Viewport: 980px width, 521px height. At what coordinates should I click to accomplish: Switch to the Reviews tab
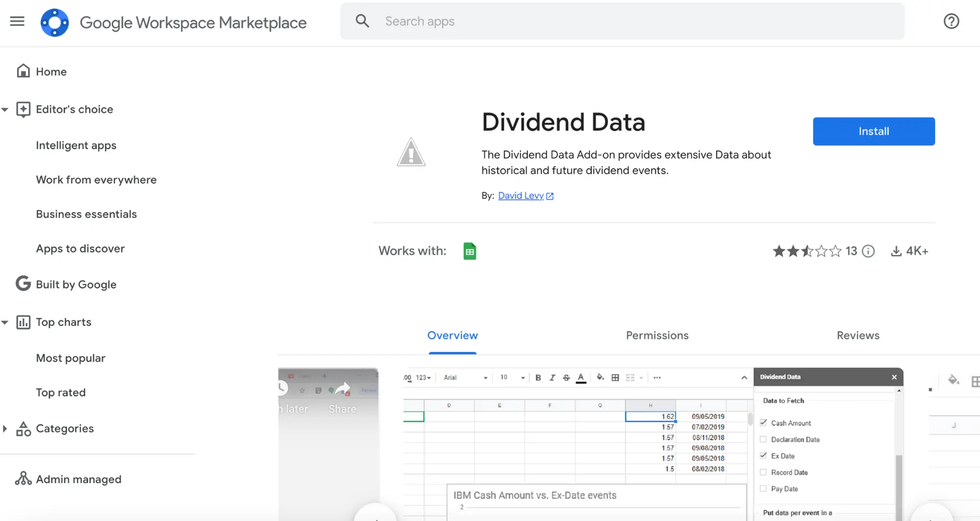pyautogui.click(x=858, y=336)
